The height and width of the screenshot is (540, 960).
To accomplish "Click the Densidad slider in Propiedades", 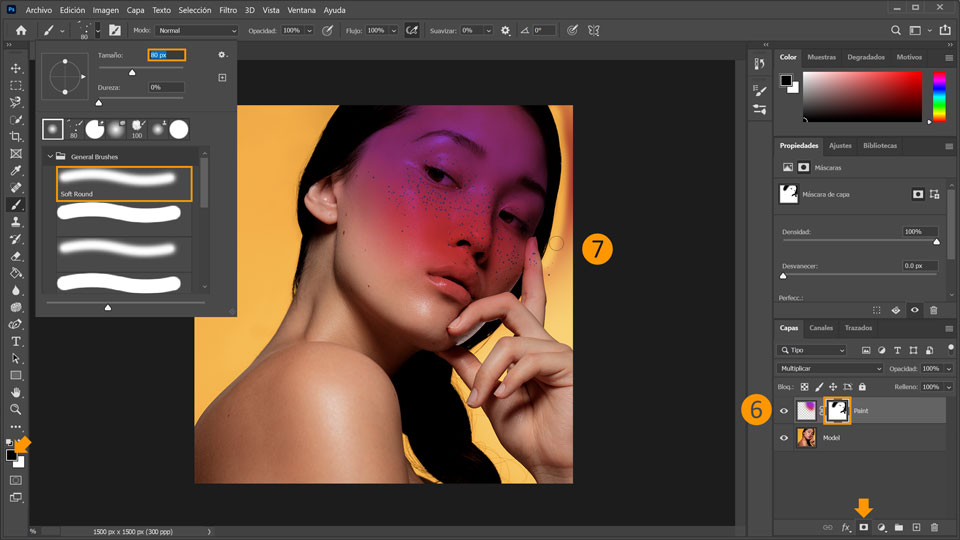I will (860, 242).
